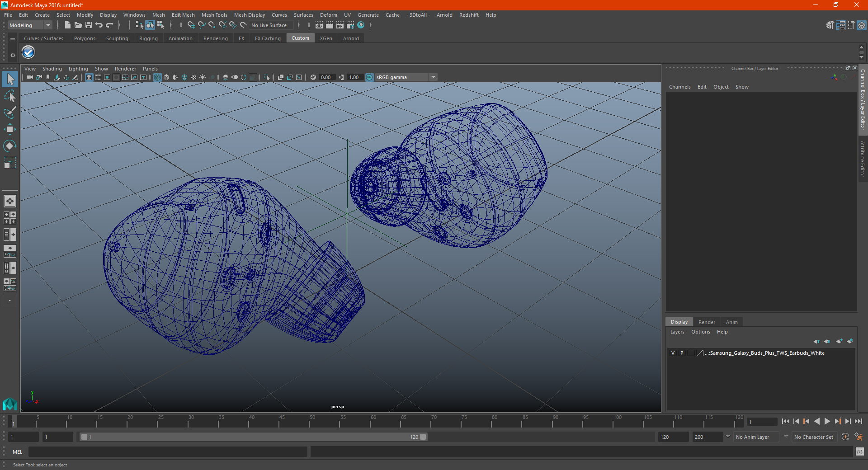Viewport: 868px width, 470px height.
Task: Open the Script Editor icon
Action: pos(860,452)
